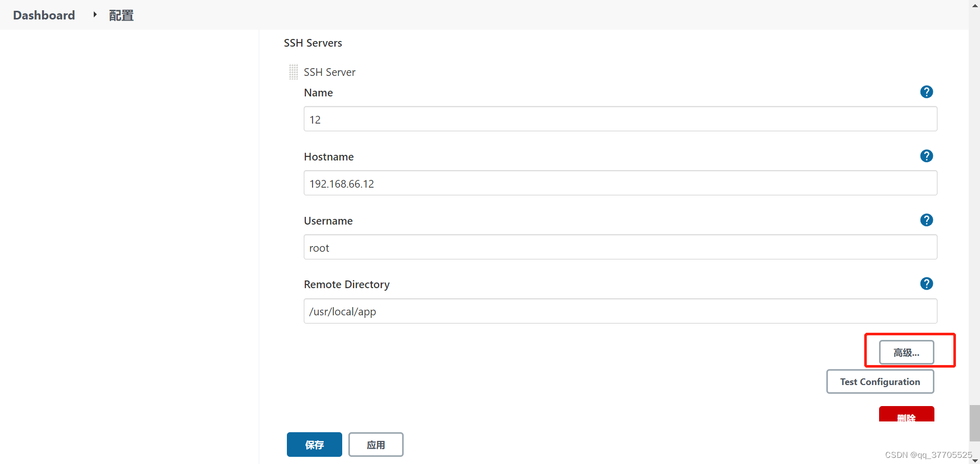Grab the SSH Server drag handle
The height and width of the screenshot is (464, 980).
tap(294, 72)
